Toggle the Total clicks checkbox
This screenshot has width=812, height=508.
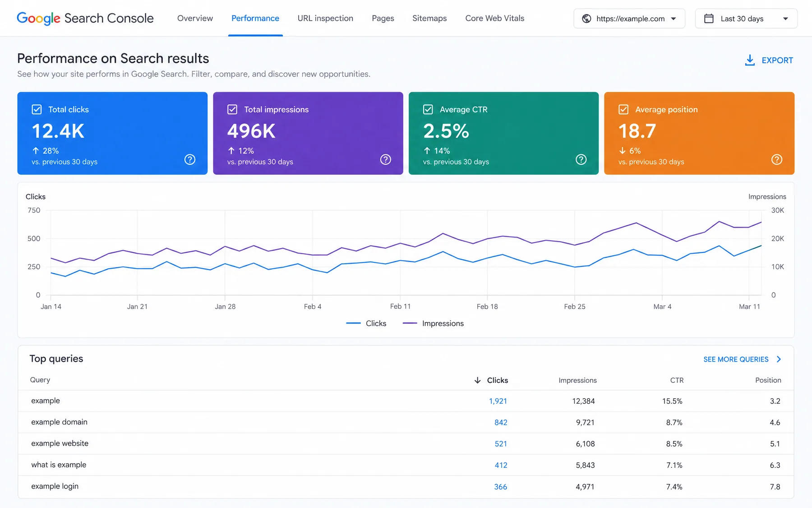37,109
